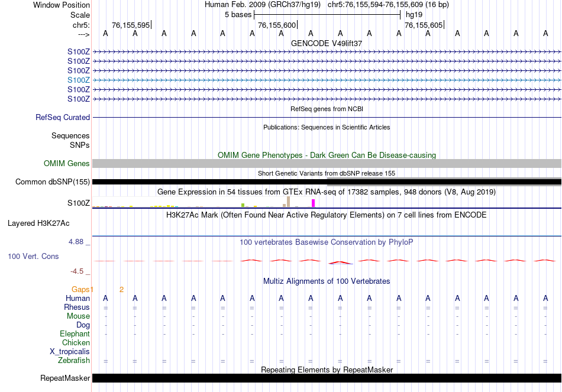Click the Zebrafish alignment row label
Image resolution: width=562 pixels, height=392 pixels.
pos(74,361)
